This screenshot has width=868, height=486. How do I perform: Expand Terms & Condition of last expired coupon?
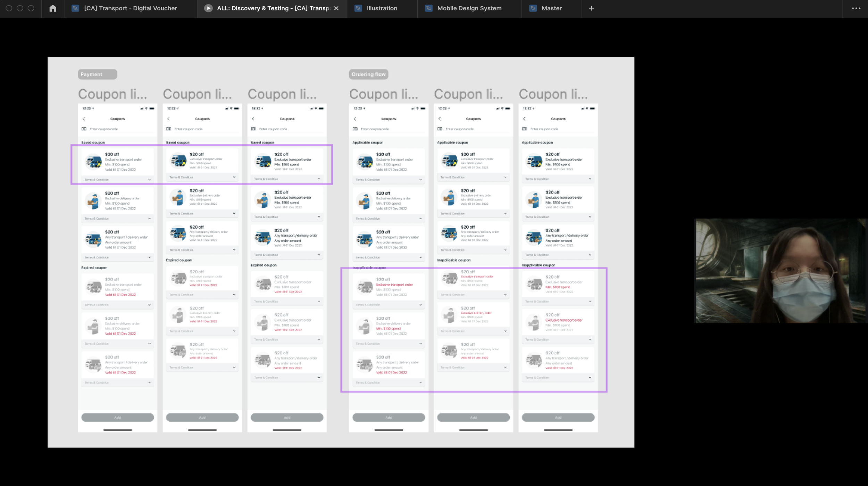(x=149, y=382)
